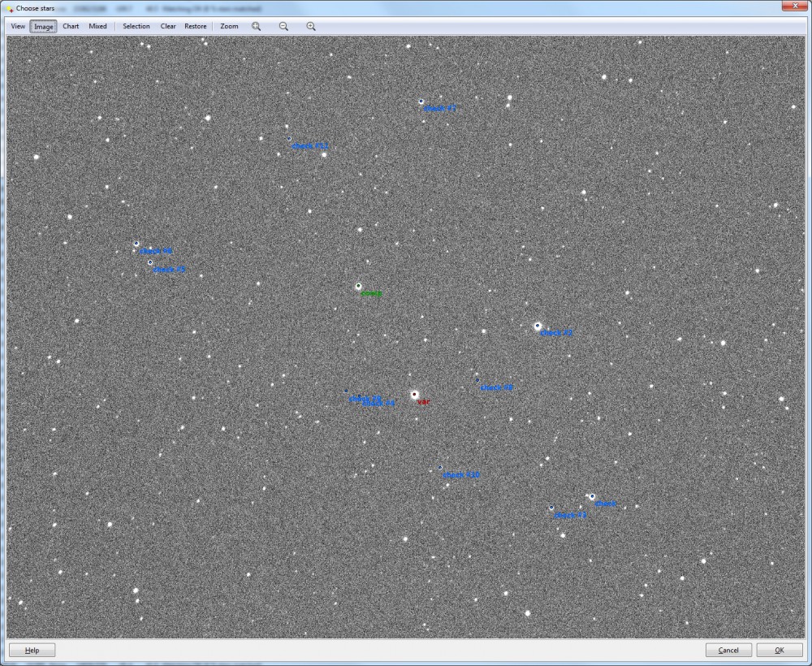Restore the previous star selection

tap(196, 26)
